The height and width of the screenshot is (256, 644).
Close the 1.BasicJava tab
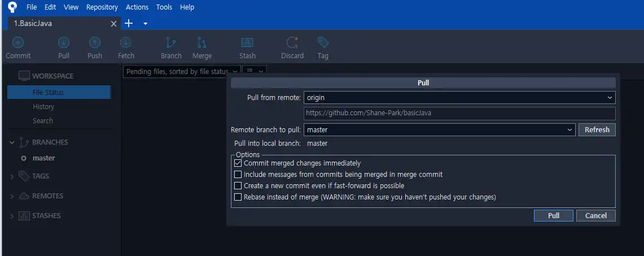(114, 24)
